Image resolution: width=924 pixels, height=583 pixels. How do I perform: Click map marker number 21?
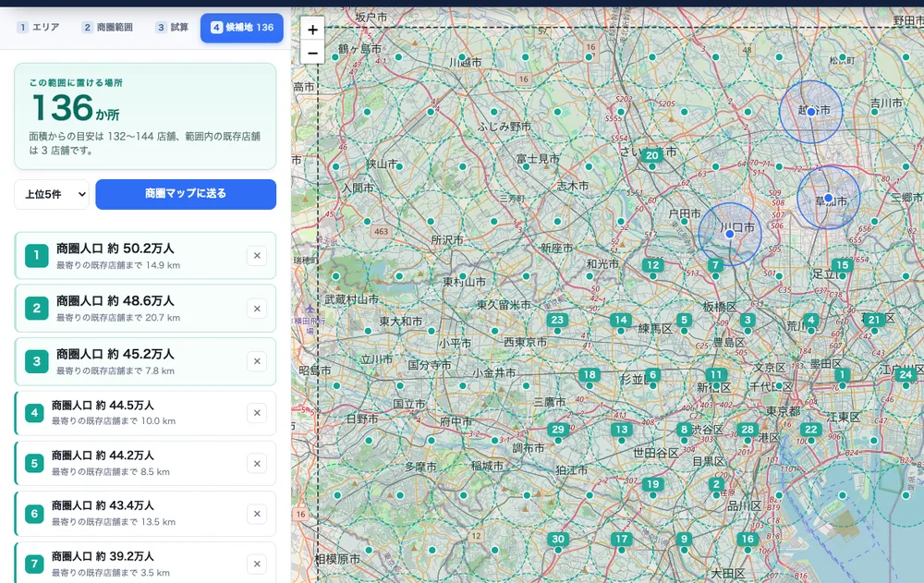pyautogui.click(x=874, y=320)
